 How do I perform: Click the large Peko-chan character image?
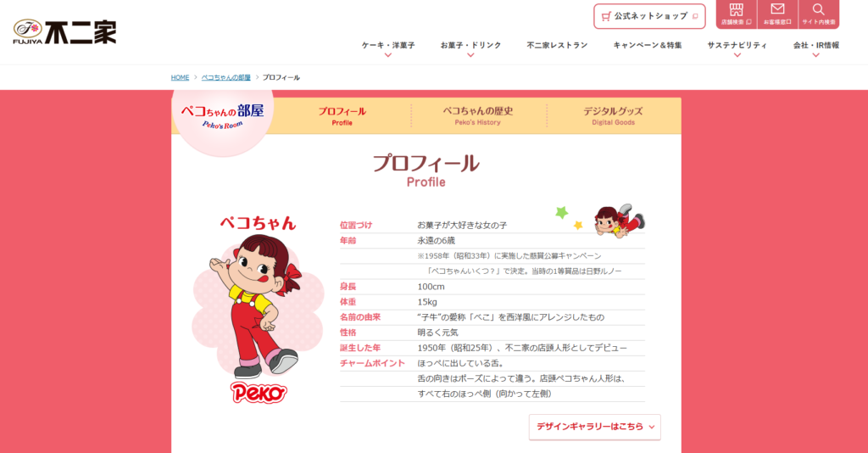[x=256, y=305]
